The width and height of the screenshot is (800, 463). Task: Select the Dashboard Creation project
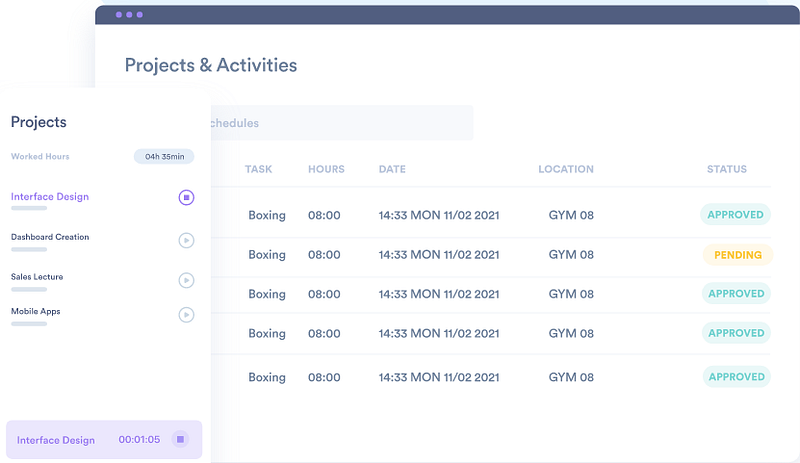pos(50,237)
